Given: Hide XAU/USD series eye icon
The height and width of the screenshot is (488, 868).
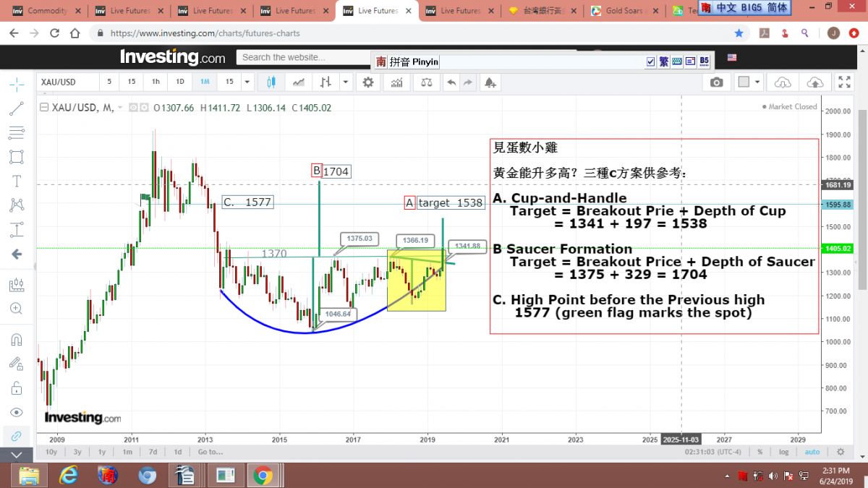Looking at the screenshot, I should 133,108.
